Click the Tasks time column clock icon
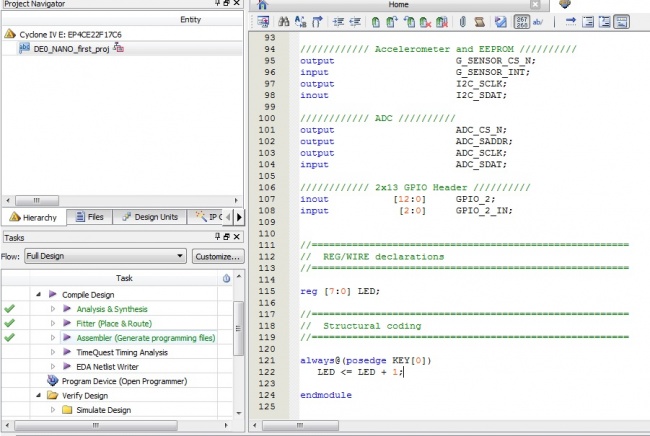650x436 pixels. click(226, 278)
